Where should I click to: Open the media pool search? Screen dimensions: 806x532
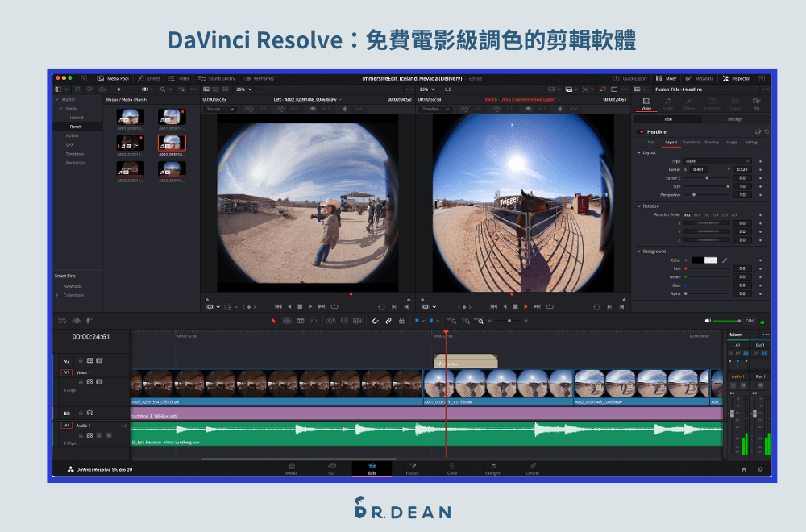pyautogui.click(x=163, y=89)
